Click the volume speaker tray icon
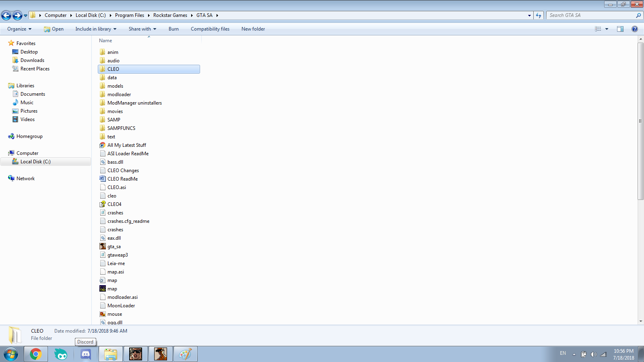This screenshot has height=362, width=644. [x=593, y=354]
